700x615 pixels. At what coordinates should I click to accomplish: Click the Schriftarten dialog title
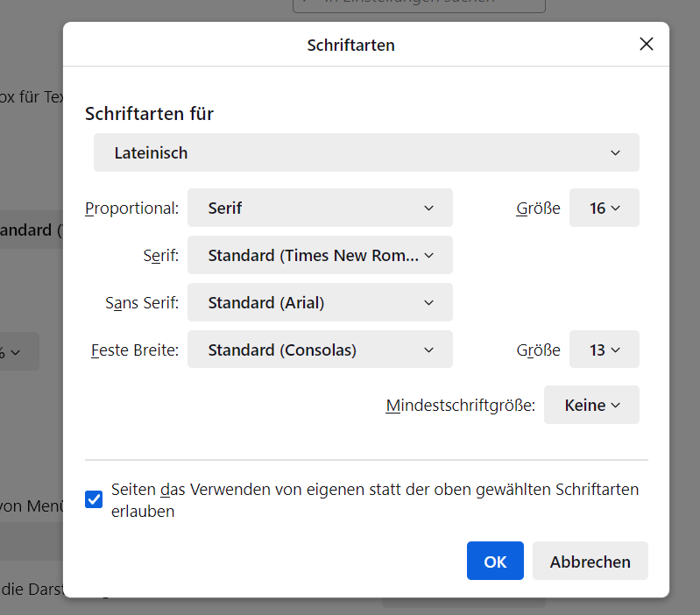click(350, 45)
